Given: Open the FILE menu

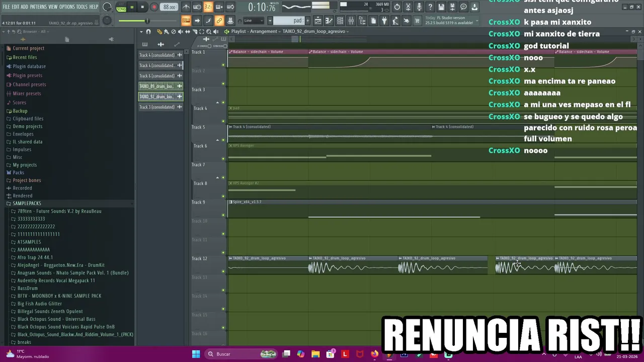Looking at the screenshot, I should pos(7,7).
